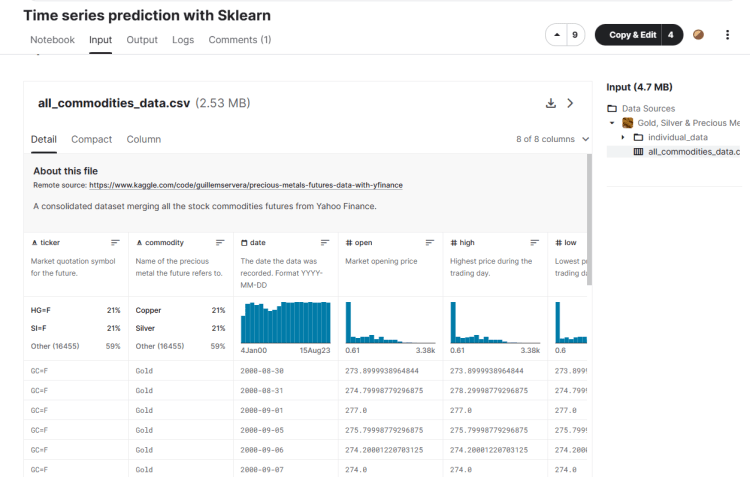Image resolution: width=750 pixels, height=477 pixels.
Task: Click the Copy & Edit button
Action: point(632,35)
